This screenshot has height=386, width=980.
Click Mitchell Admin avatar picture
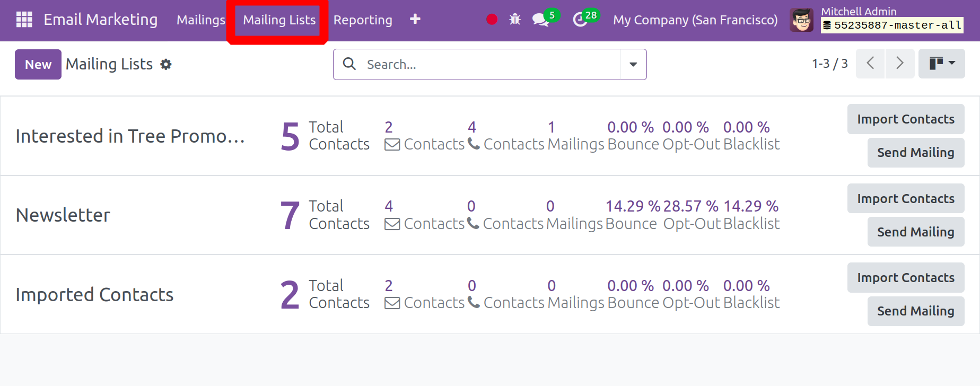click(801, 20)
